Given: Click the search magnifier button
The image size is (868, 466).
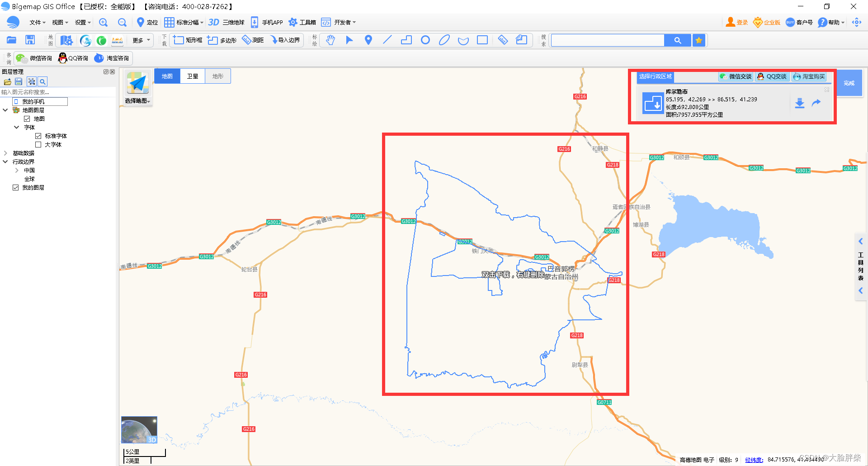Looking at the screenshot, I should point(677,40).
